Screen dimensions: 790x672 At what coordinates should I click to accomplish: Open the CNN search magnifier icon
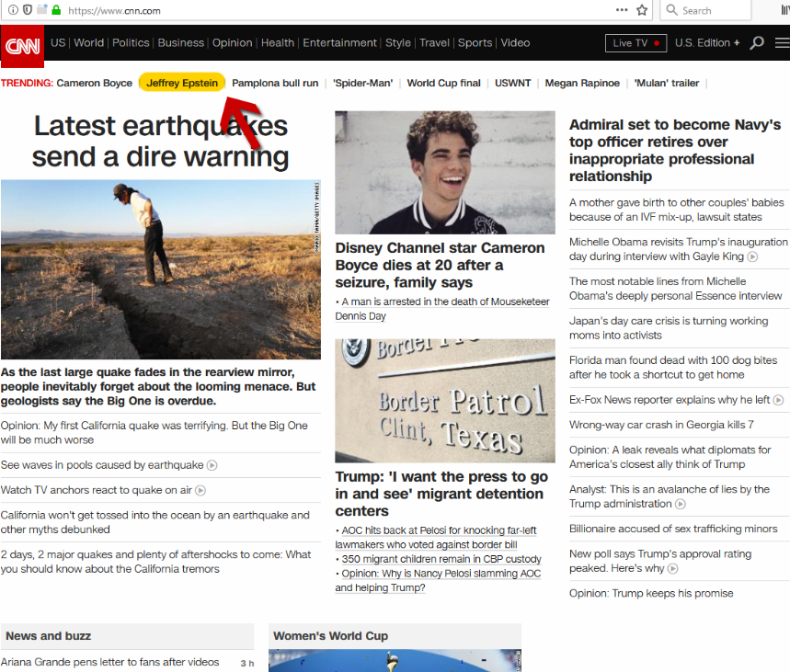click(x=756, y=43)
